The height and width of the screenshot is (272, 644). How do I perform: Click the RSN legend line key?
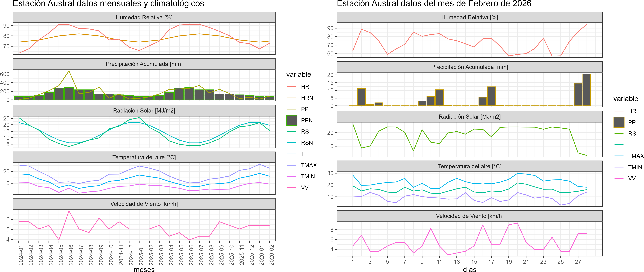coord(292,143)
